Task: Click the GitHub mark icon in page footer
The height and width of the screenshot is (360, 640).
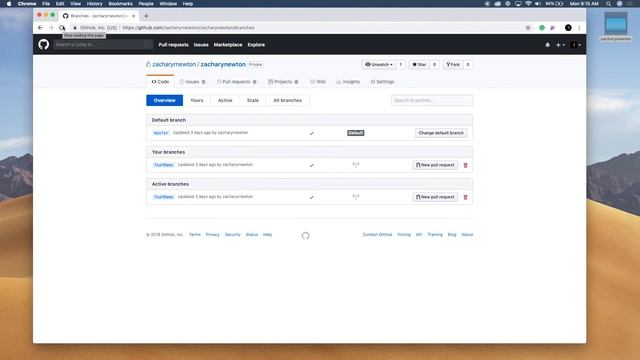Action: click(306, 236)
